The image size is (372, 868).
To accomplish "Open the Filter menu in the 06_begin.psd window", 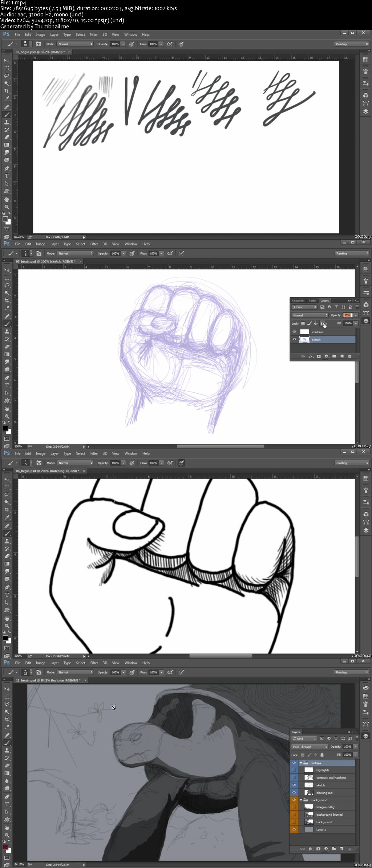I will click(94, 453).
